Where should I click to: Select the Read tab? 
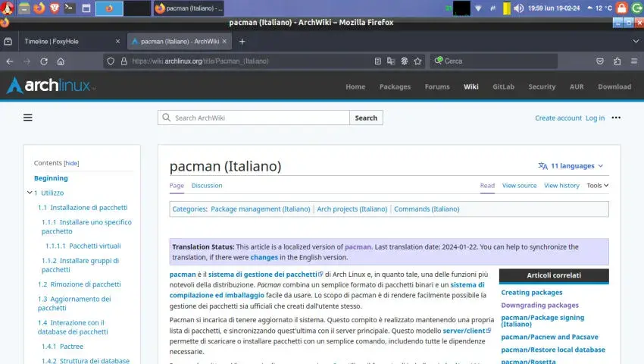[x=487, y=186]
